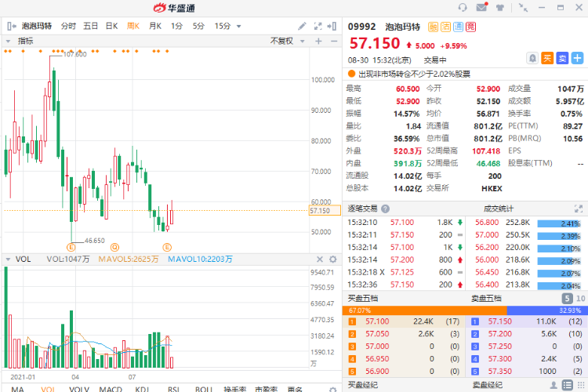
Task: Click the last E earnings marker on chart
Action: tap(167, 247)
